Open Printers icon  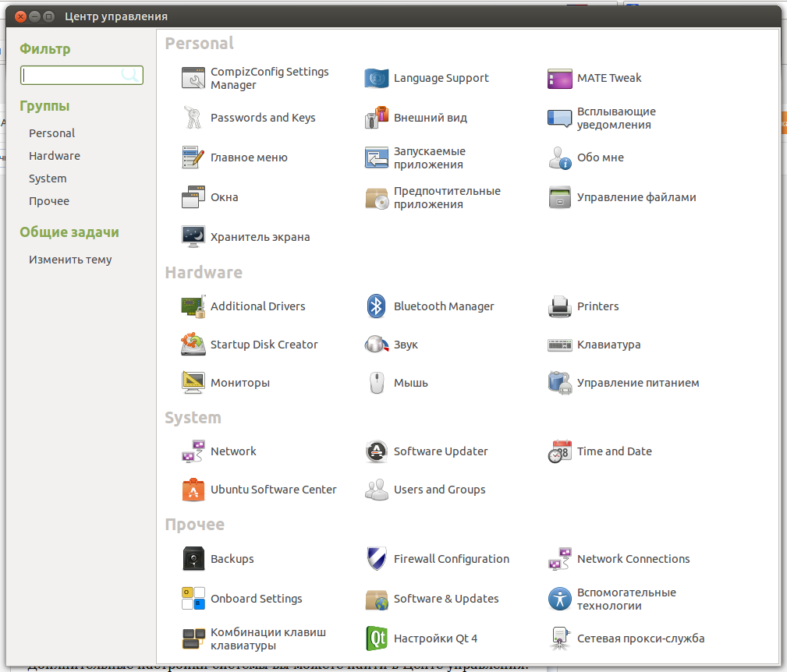click(559, 306)
